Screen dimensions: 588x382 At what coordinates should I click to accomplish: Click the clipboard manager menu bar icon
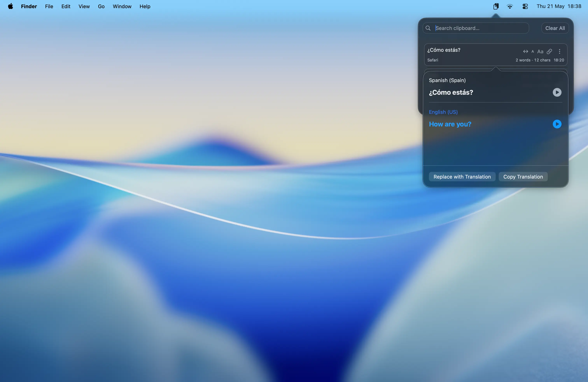pos(496,6)
